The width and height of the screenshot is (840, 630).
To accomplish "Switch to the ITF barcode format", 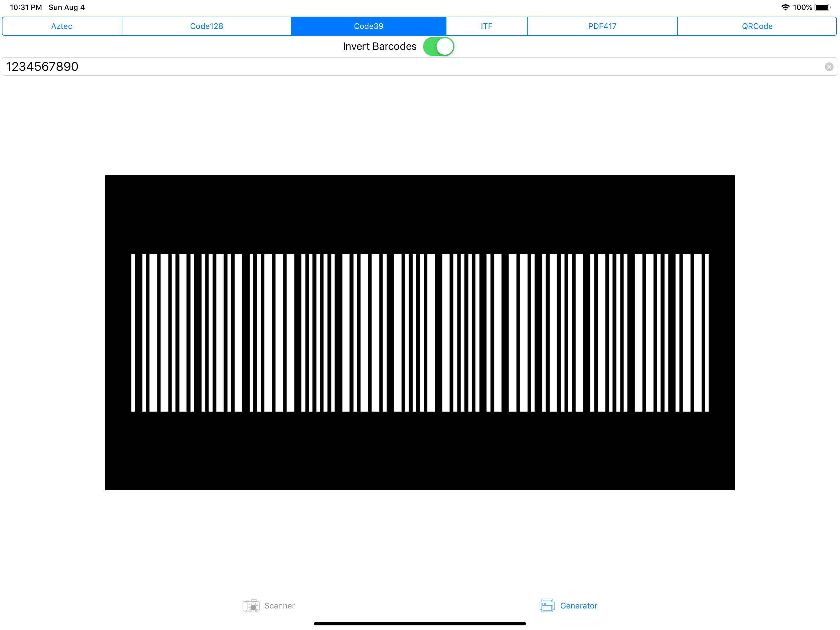I will [x=486, y=26].
